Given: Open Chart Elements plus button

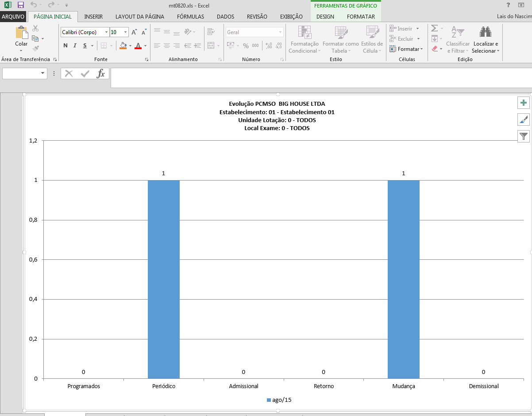Looking at the screenshot, I should point(524,103).
